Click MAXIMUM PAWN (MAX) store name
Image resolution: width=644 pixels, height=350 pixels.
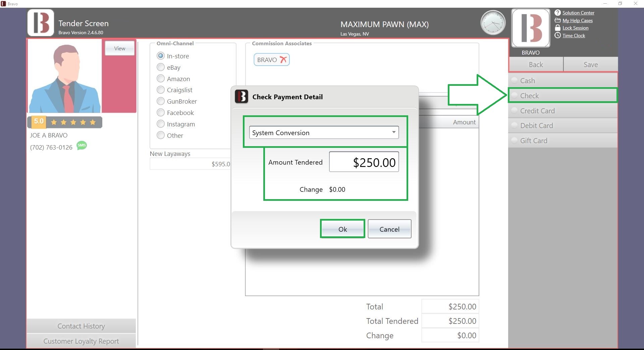pyautogui.click(x=384, y=24)
